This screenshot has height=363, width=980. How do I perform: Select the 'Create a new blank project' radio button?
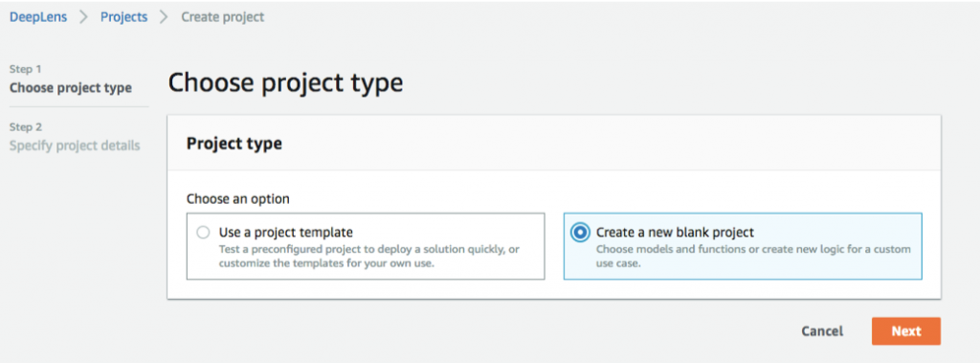point(580,233)
